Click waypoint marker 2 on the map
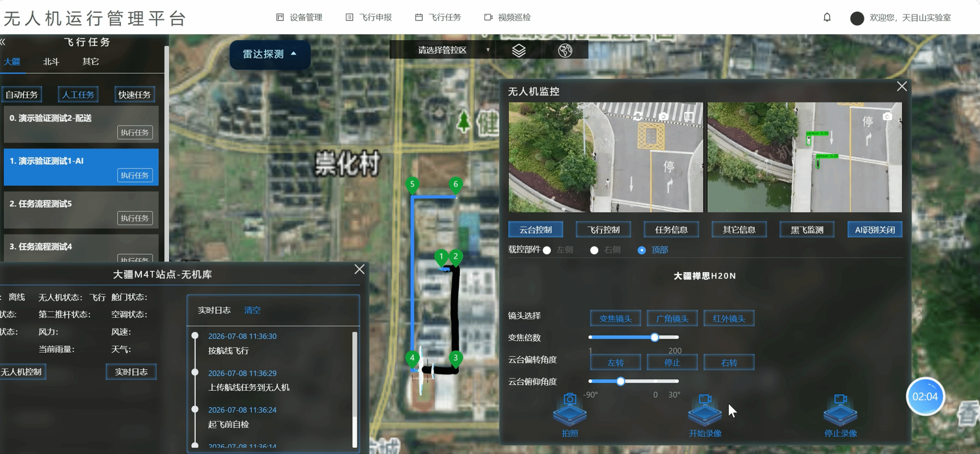 click(456, 257)
